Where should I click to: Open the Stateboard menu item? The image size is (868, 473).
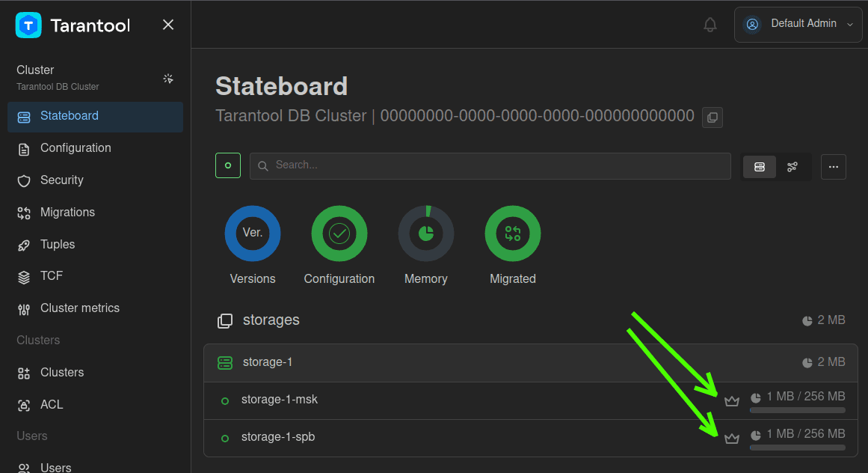tap(95, 116)
